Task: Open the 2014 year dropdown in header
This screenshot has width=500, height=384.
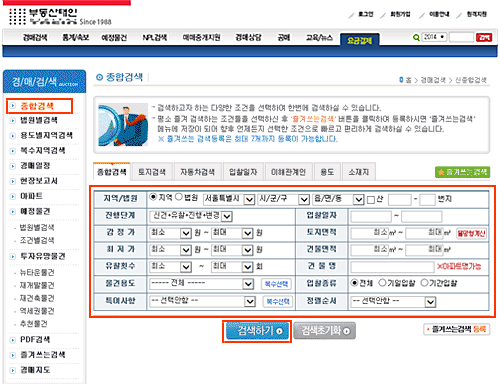Action: click(434, 37)
